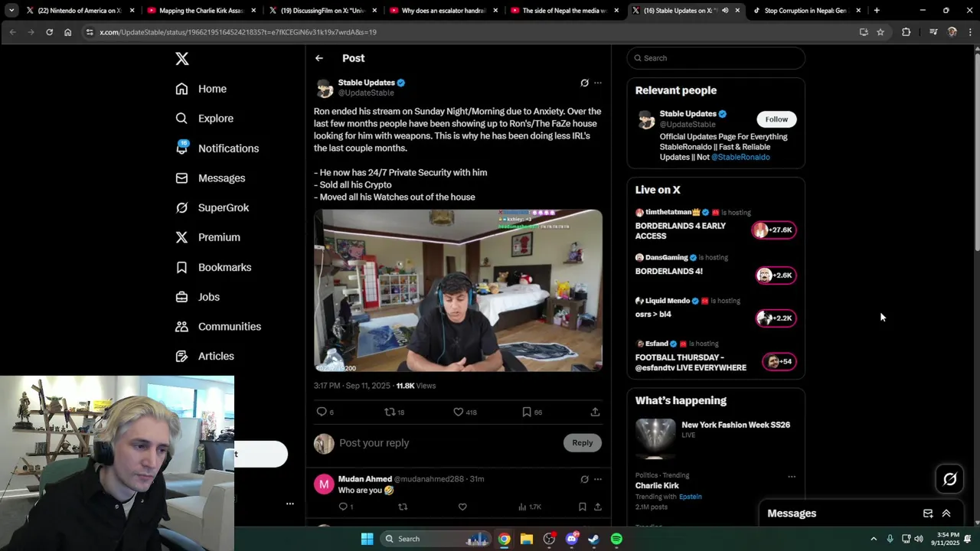Screen dimensions: 980x551
Task: Open timthetatman's Borderlands 4 Early Access stream
Action: pos(716,224)
